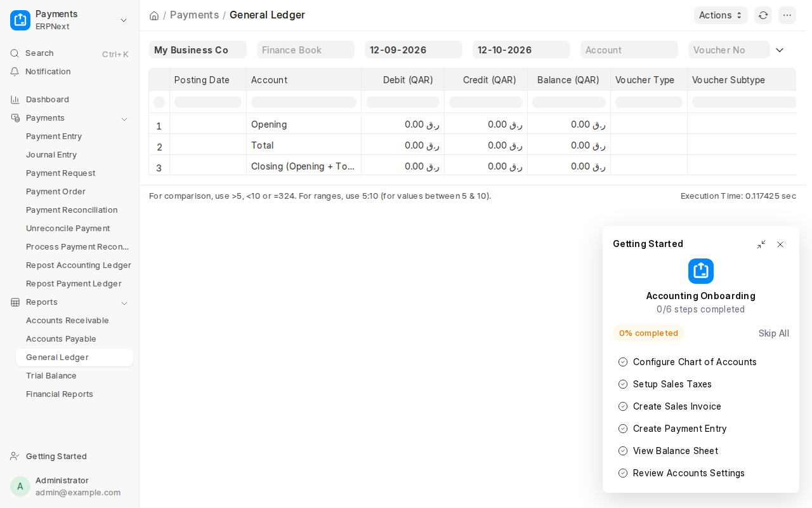Screen dimensions: 812x508
Task: Click the Finance Book filter field
Action: pyautogui.click(x=306, y=50)
